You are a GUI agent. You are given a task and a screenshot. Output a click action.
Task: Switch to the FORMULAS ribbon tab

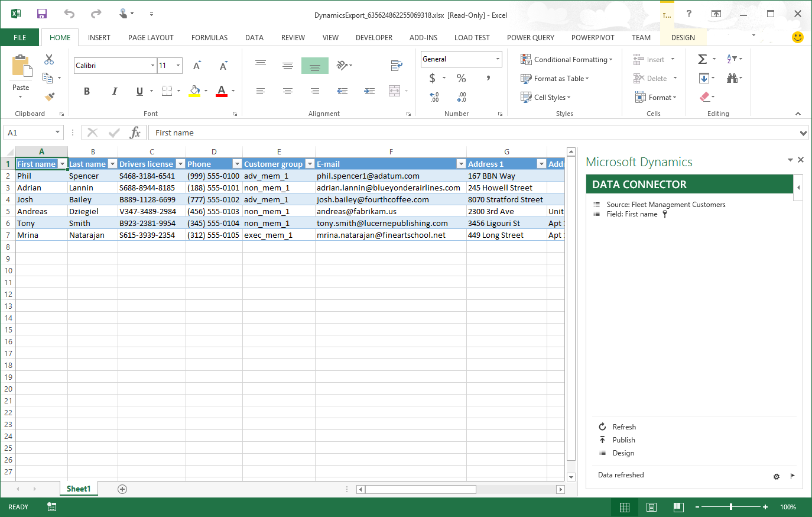coord(210,37)
